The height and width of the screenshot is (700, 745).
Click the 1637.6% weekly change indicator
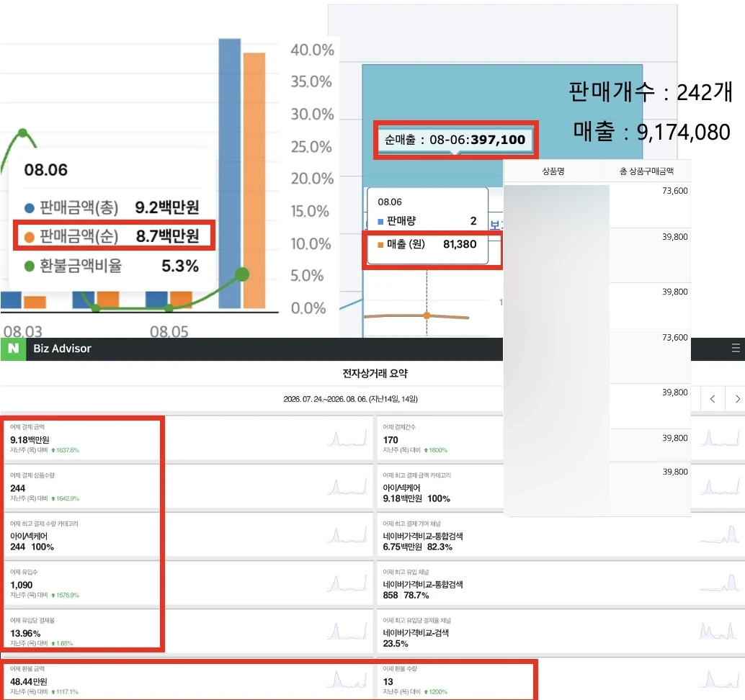point(65,450)
